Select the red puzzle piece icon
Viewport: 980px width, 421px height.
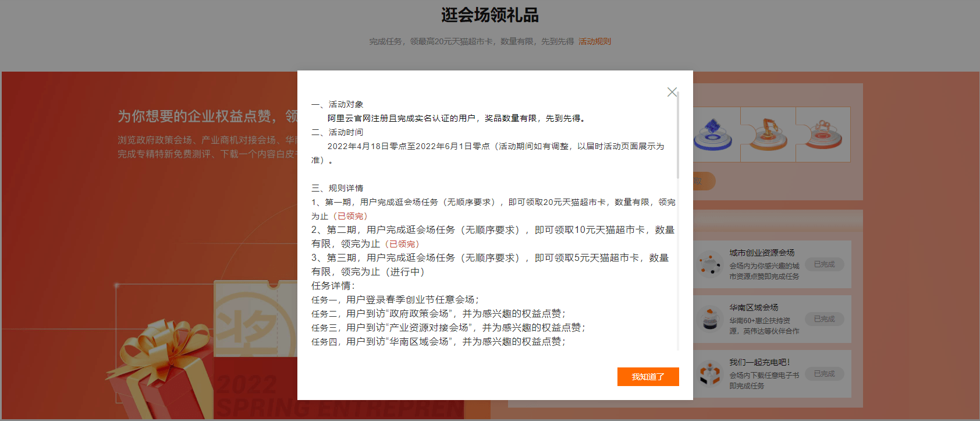[822, 134]
